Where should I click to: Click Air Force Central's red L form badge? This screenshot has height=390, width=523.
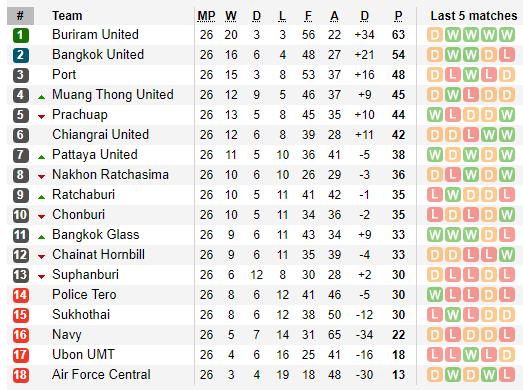coord(507,375)
